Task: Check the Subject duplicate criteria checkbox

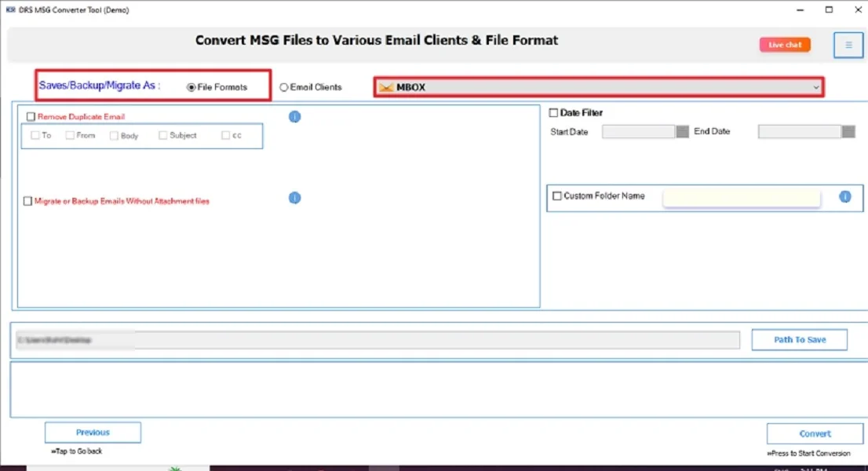Action: pos(163,135)
